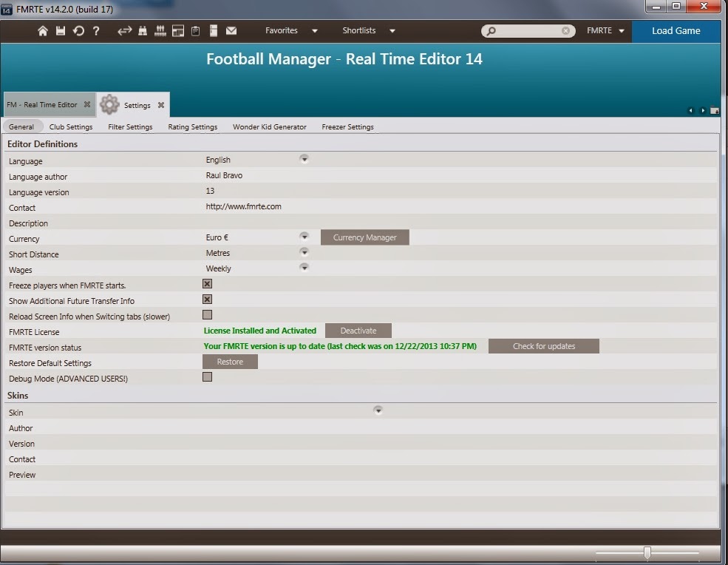Click the Editor Definitions section header
Image resolution: width=728 pixels, height=565 pixels.
(x=42, y=144)
